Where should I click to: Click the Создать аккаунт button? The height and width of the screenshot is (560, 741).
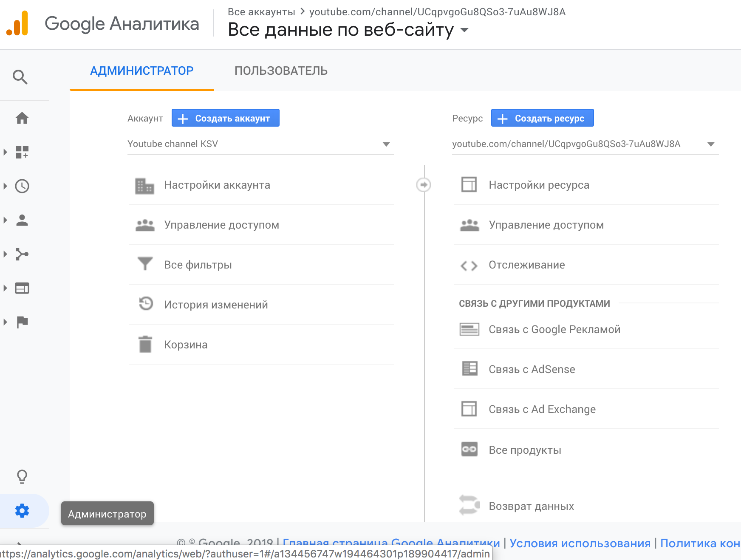coord(226,118)
